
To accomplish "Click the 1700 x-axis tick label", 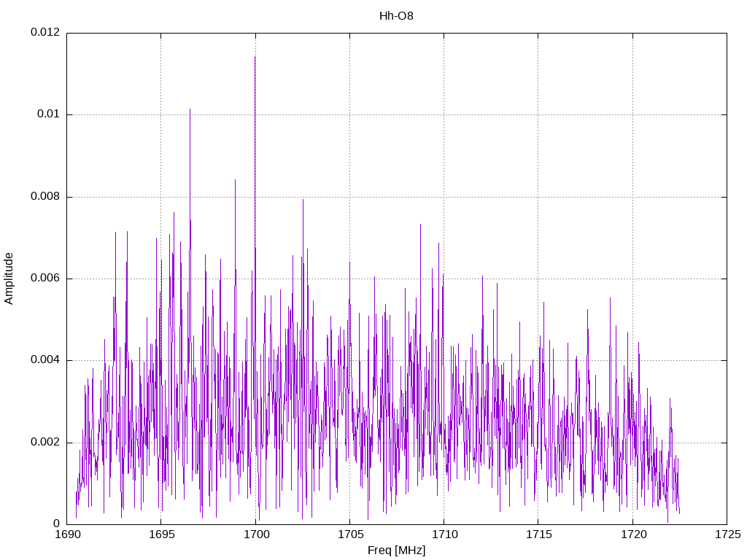I will [256, 534].
